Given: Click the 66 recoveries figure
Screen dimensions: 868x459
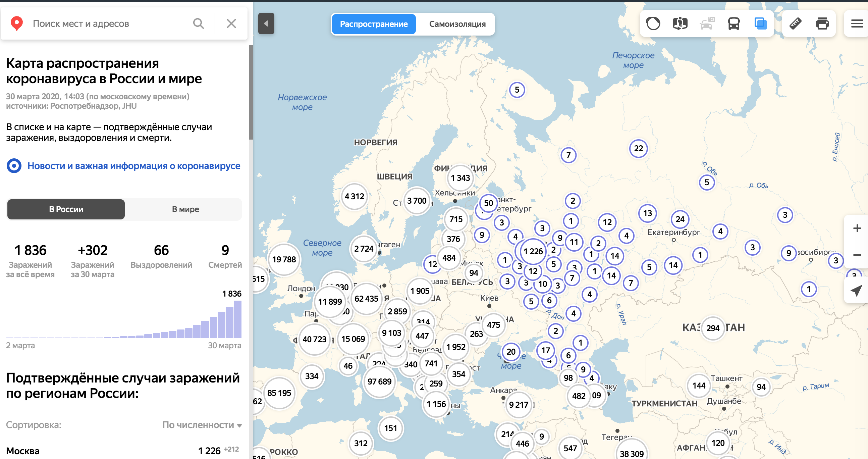Looking at the screenshot, I should 161,250.
